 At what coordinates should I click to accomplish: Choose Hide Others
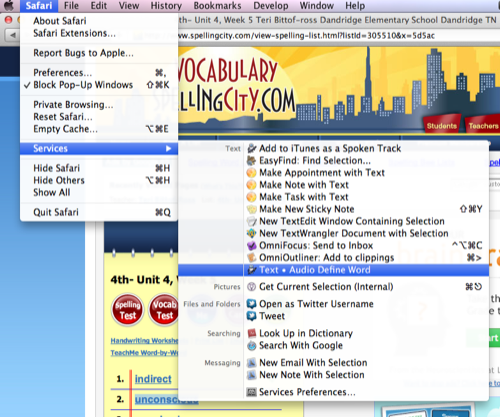pyautogui.click(x=99, y=180)
